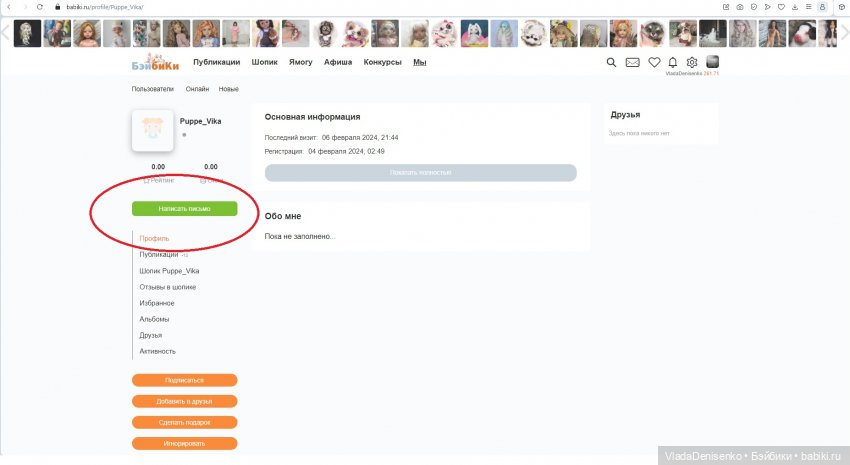Open the Конкурсы menu item
Screen dimensions: 850x465
[x=382, y=62]
